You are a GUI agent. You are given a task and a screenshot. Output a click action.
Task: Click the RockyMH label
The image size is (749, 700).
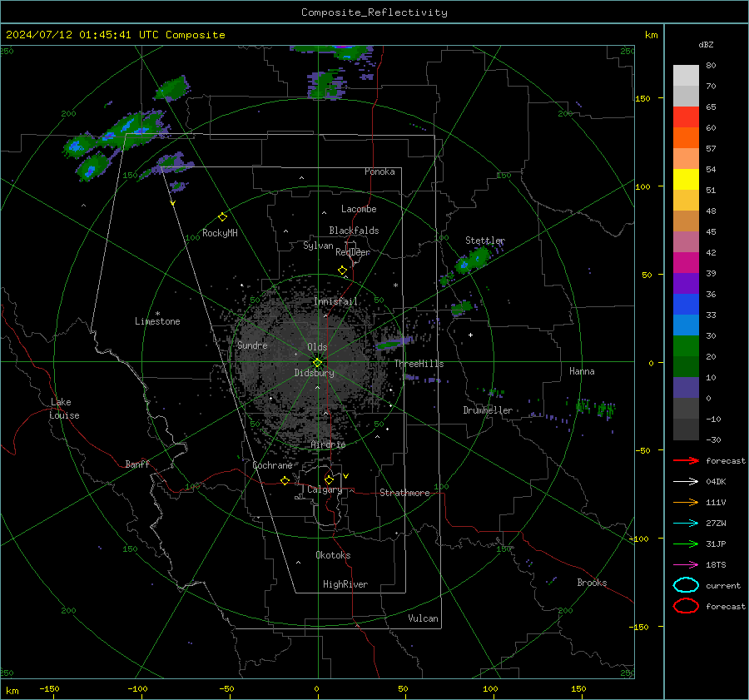(220, 233)
